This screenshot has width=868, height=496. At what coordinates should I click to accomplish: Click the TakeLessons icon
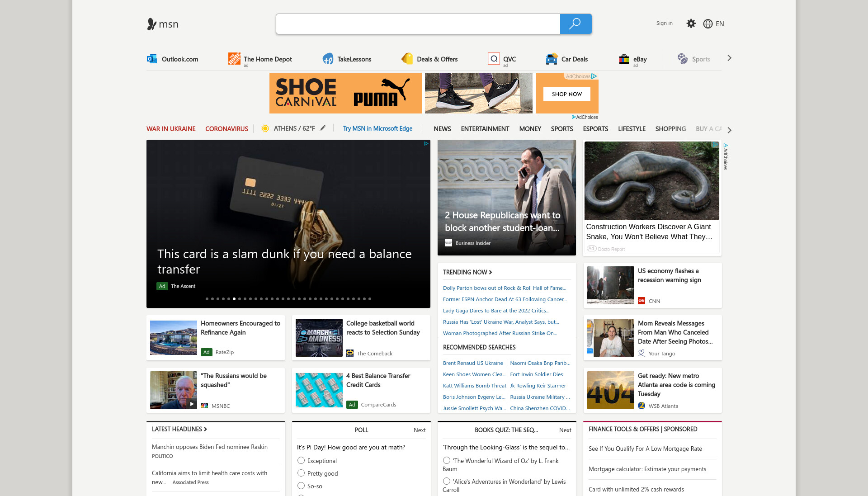(328, 59)
